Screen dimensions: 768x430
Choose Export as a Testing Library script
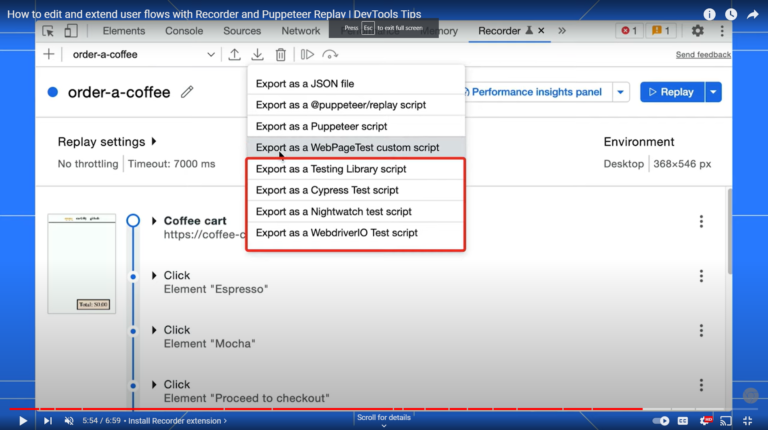356,169
